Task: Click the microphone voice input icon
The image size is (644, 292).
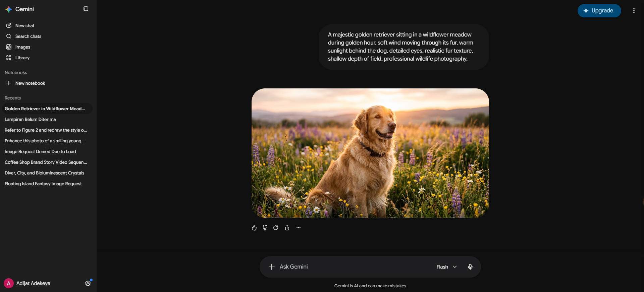Action: tap(470, 267)
